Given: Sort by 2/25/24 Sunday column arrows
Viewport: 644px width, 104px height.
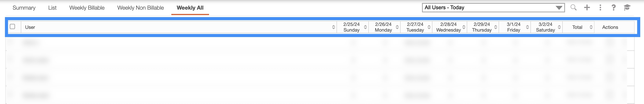Looking at the screenshot, I should 365,27.
